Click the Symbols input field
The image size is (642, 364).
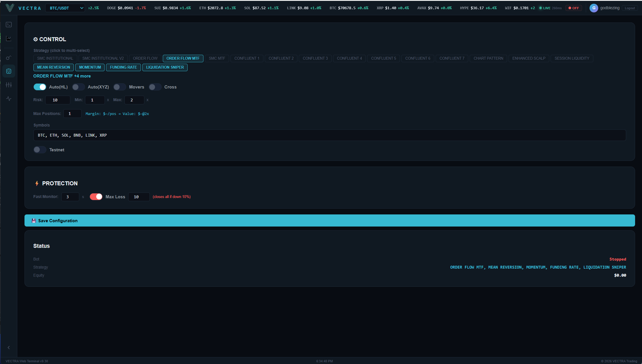coord(329,135)
